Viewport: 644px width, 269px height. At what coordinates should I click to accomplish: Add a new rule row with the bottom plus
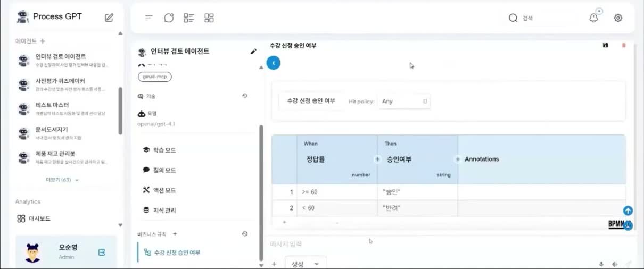click(284, 222)
